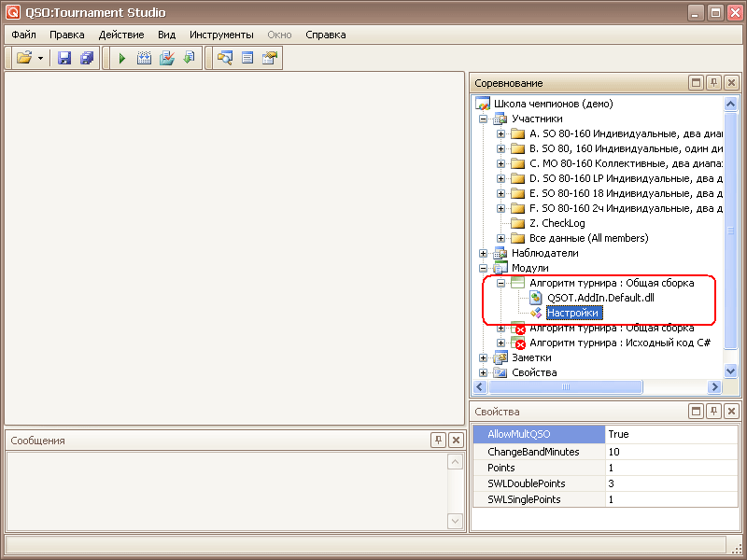Select the Настройки item in the tree
Screen dimensions: 747x560
tap(573, 313)
